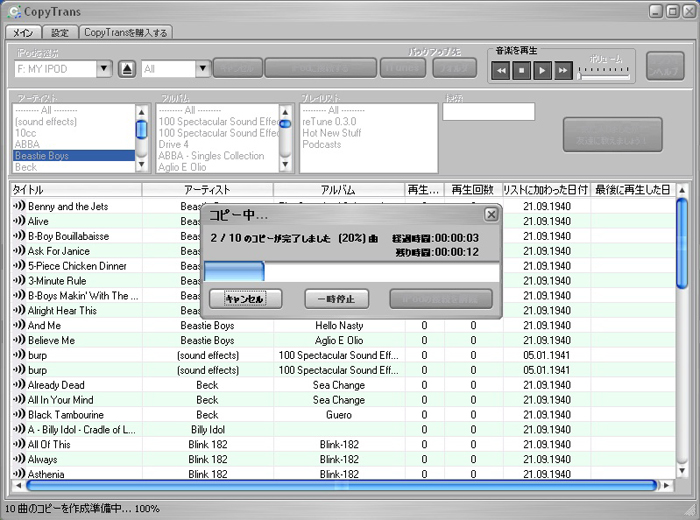Sort by リストに加わった日付 column header

pos(546,190)
